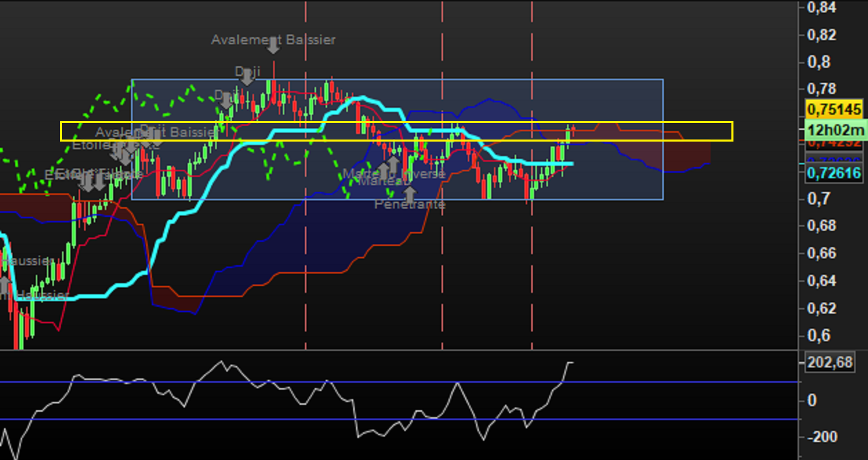Click the yellow 0,75145 price label
The width and height of the screenshot is (868, 460).
[x=834, y=110]
